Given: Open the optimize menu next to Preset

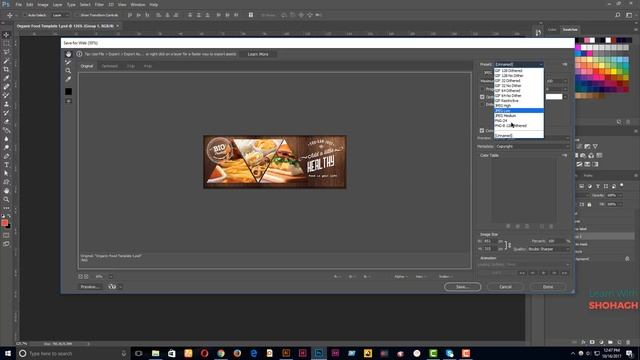Looking at the screenshot, I should 565,64.
